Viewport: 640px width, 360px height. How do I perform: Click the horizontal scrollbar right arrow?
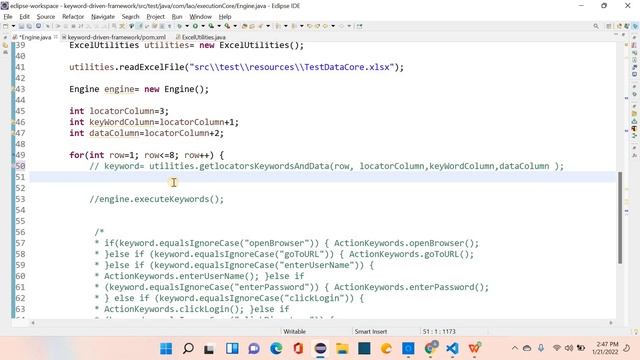click(x=611, y=323)
